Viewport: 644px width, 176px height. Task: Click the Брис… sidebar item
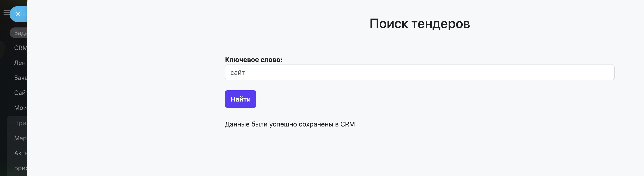pyautogui.click(x=20, y=168)
